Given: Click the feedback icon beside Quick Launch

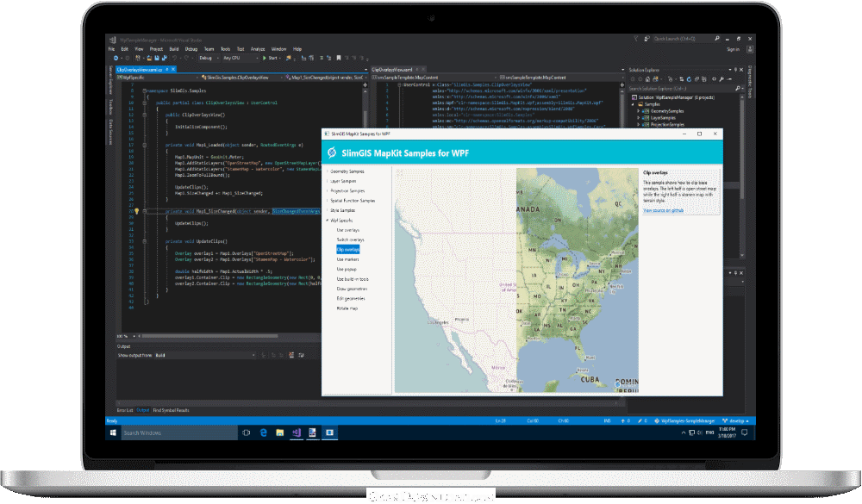Looking at the screenshot, I should (647, 39).
